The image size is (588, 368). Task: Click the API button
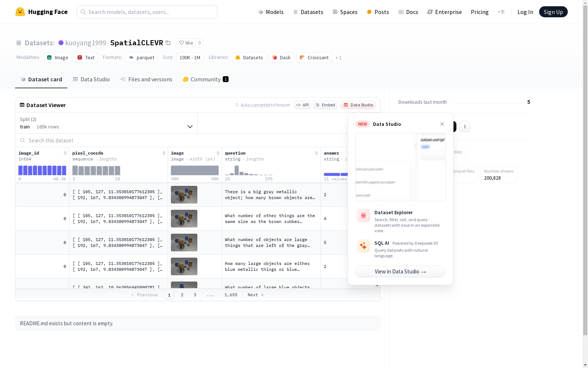(302, 105)
